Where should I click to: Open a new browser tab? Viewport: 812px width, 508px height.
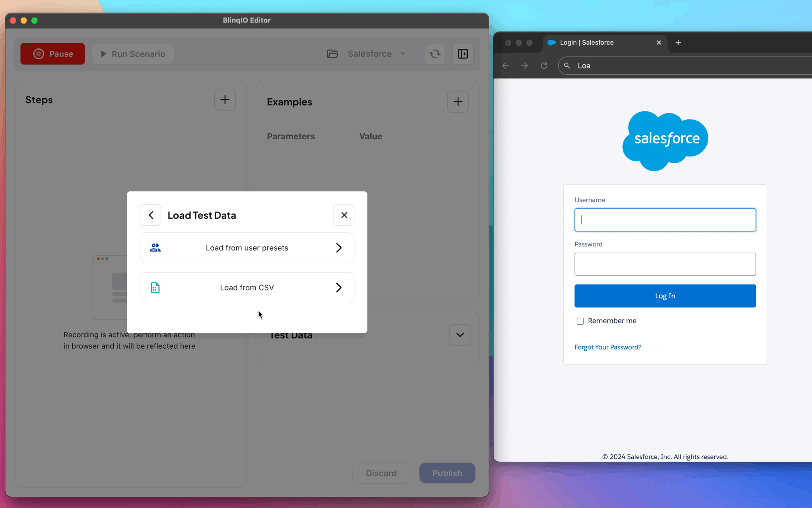point(678,43)
